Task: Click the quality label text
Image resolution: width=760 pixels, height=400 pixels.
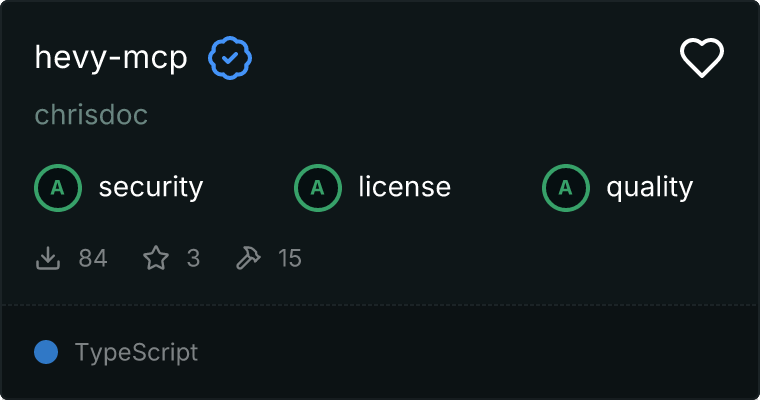Action: pyautogui.click(x=649, y=187)
